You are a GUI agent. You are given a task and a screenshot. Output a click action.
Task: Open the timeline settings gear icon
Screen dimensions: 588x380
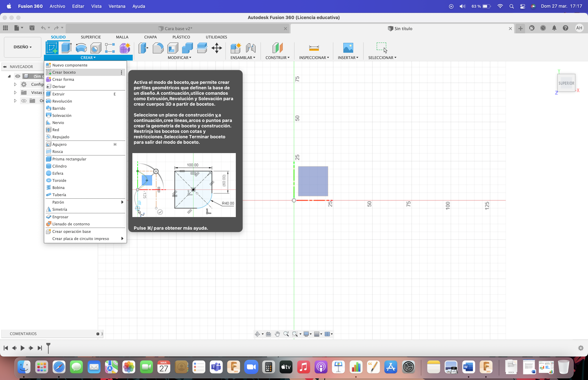pos(581,348)
